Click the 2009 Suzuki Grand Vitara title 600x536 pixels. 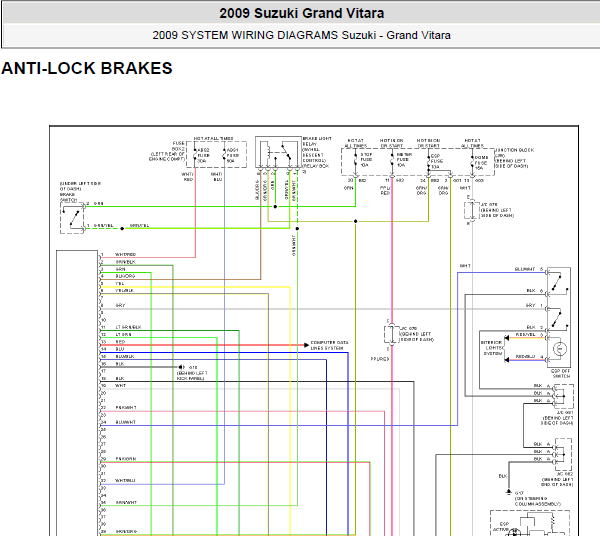pos(301,14)
